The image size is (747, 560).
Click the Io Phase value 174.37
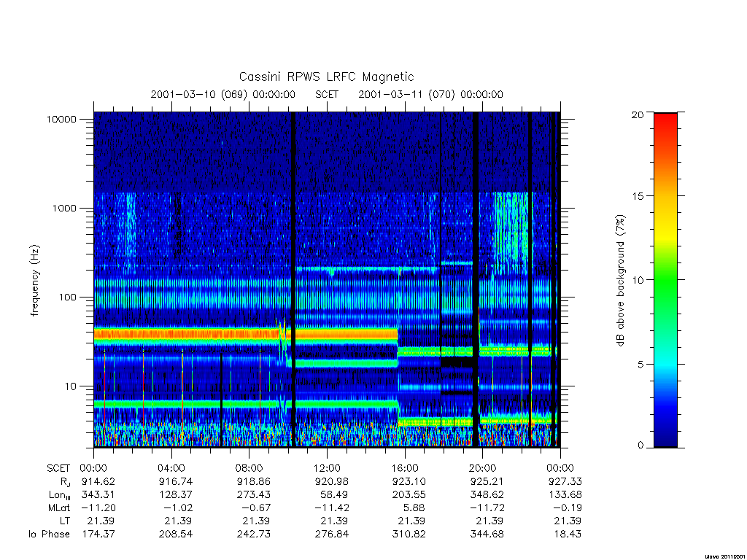click(98, 534)
